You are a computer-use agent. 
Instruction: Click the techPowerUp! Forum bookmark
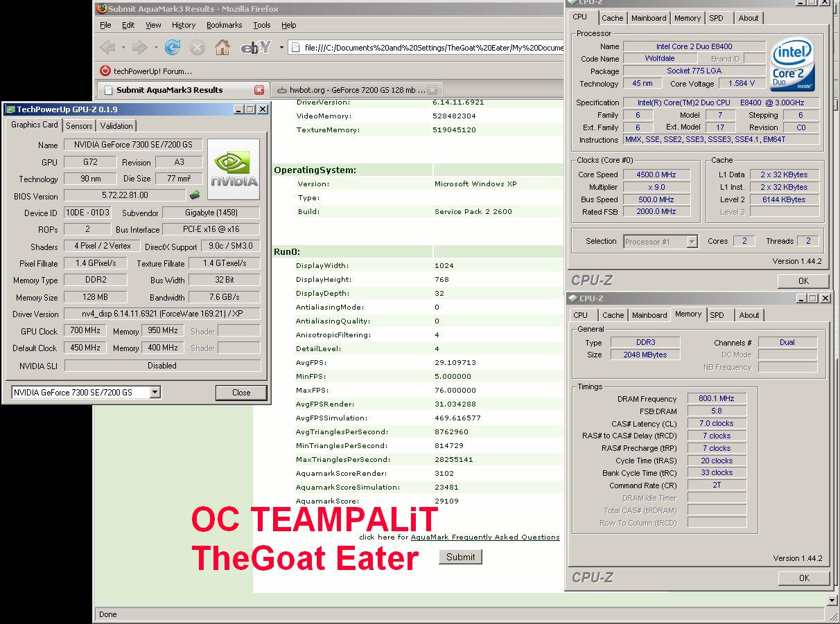(146, 71)
